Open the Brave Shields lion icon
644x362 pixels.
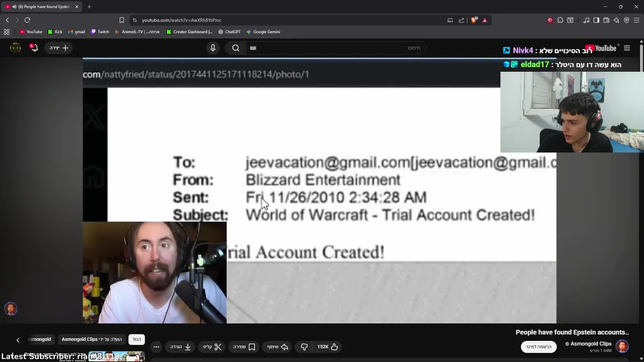click(474, 20)
